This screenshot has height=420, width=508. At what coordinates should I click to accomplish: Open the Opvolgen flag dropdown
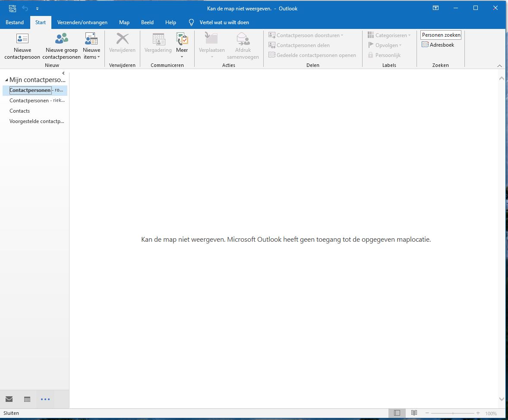point(385,45)
